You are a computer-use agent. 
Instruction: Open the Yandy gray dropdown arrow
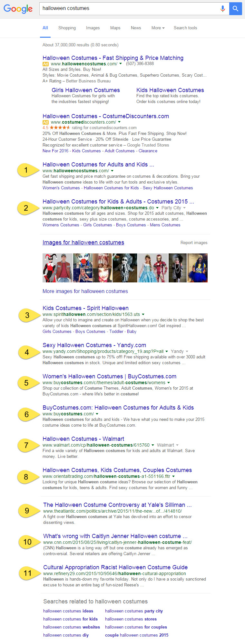[x=187, y=352]
